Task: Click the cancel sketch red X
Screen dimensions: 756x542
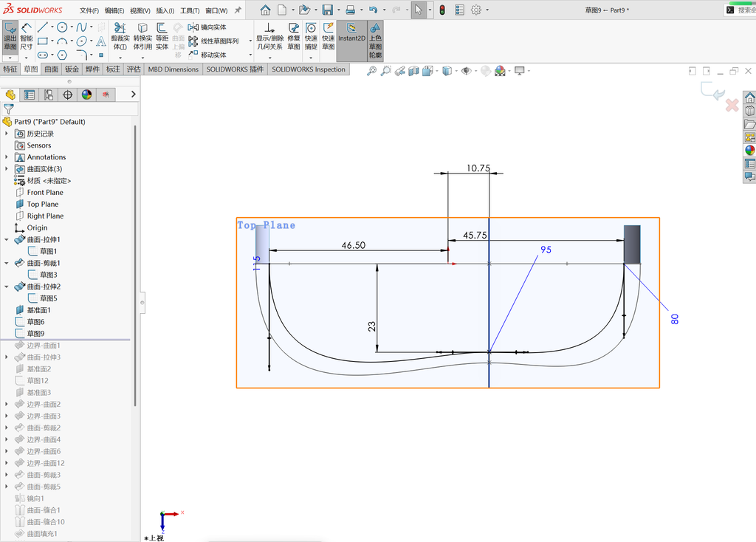Action: coord(732,105)
